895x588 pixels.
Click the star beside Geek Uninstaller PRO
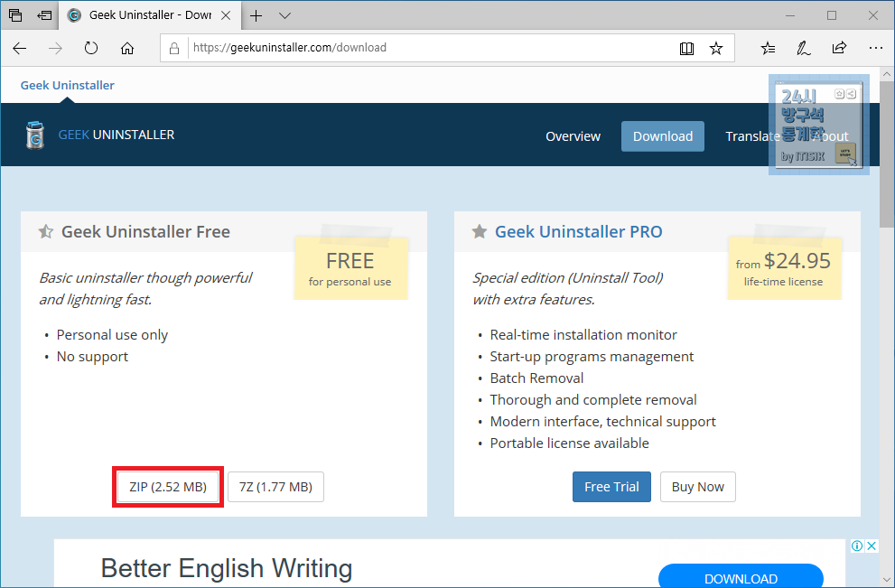pyautogui.click(x=480, y=231)
